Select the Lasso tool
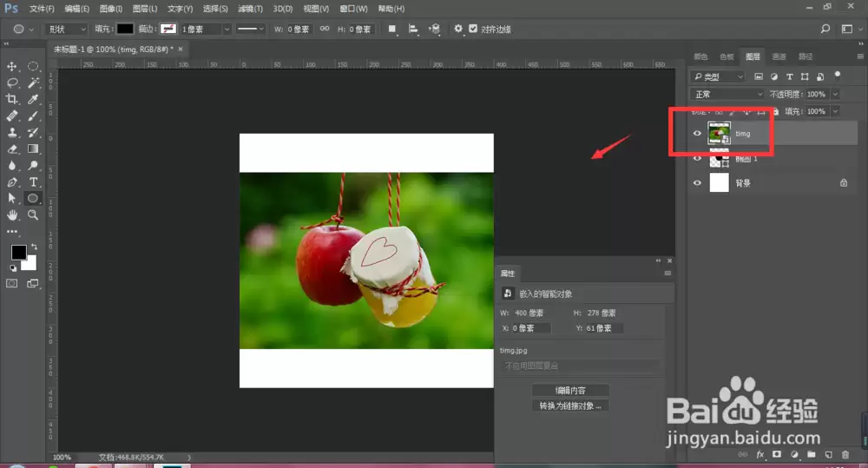The width and height of the screenshot is (868, 468). pos(11,83)
